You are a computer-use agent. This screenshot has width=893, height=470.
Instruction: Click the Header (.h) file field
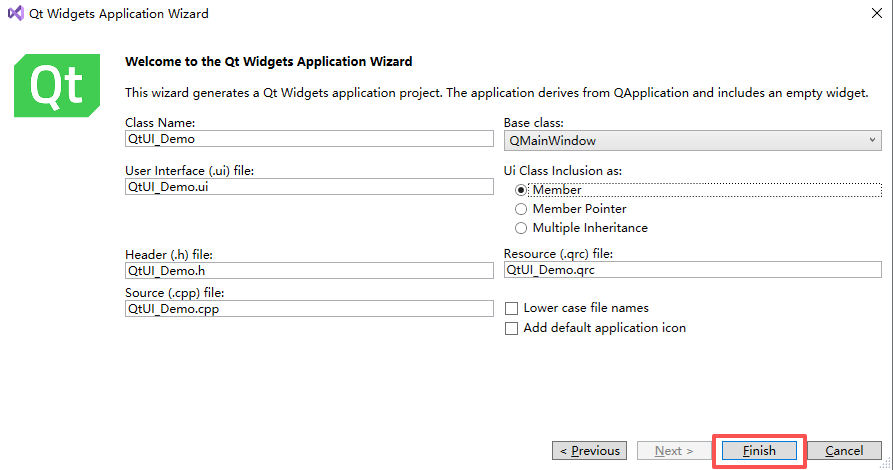tap(309, 271)
